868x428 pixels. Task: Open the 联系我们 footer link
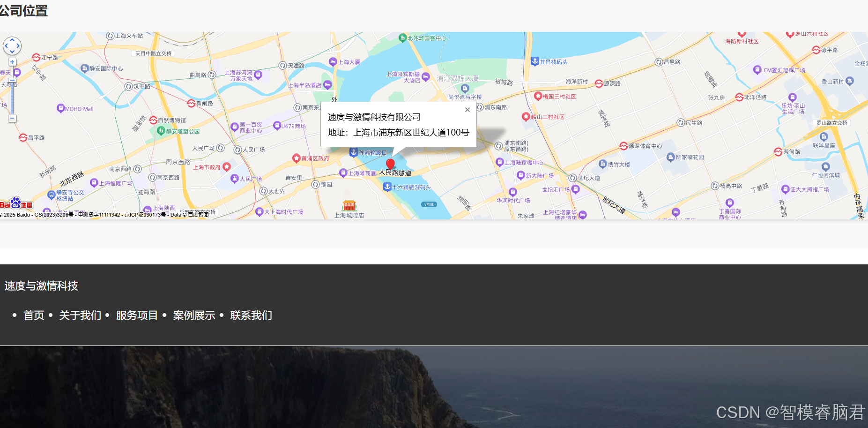pyautogui.click(x=251, y=315)
